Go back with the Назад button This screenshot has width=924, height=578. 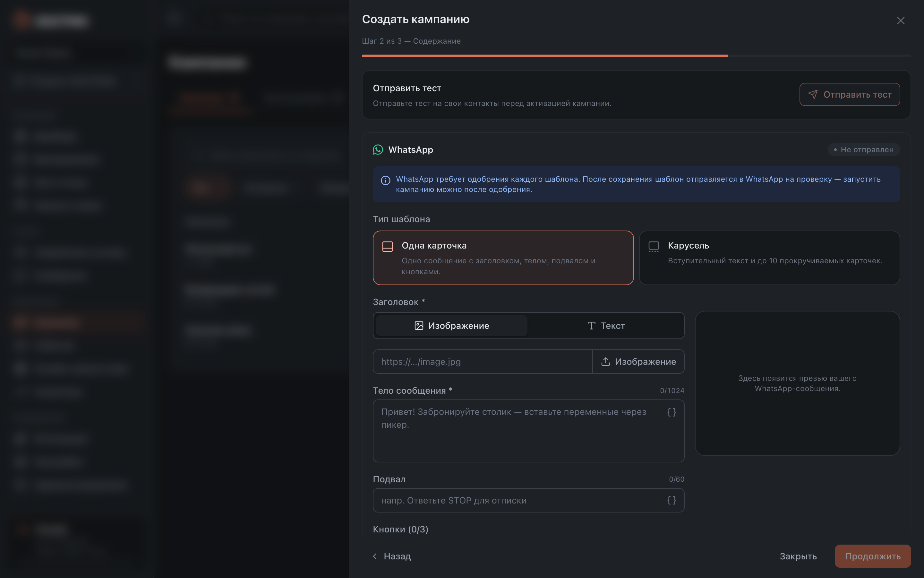click(x=392, y=556)
